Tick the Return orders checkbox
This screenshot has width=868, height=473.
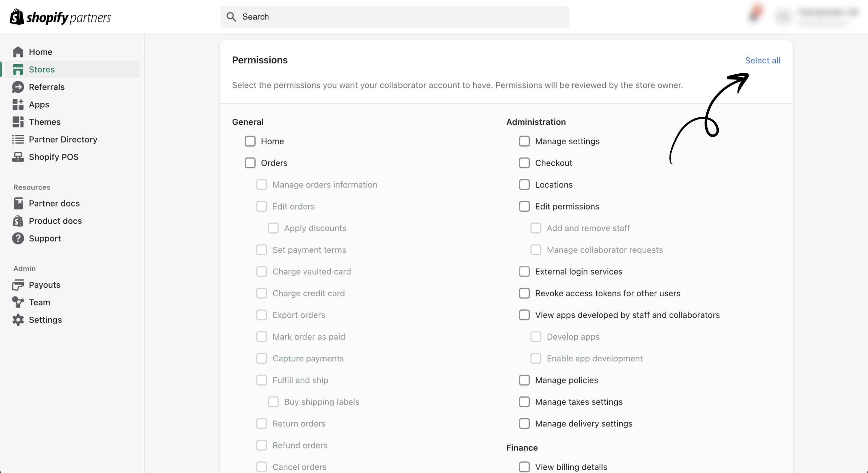pos(261,424)
